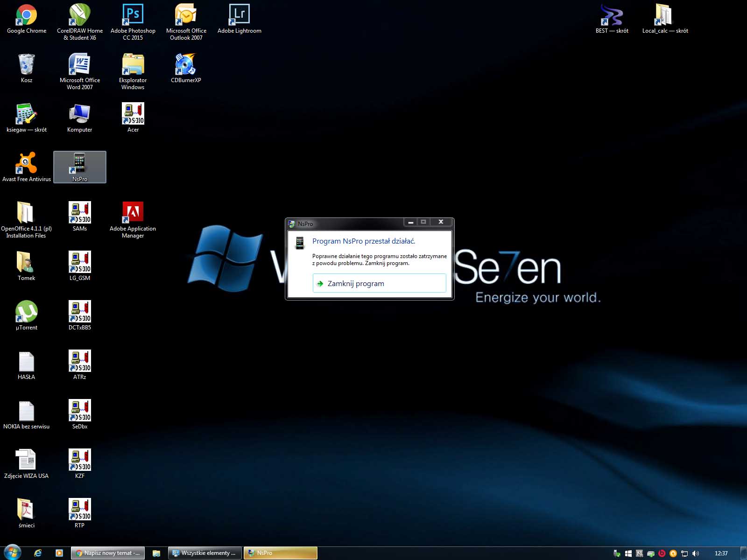Image resolution: width=747 pixels, height=560 pixels.
Task: Select the ksiegaw — skrót shortcut icon
Action: pos(27,118)
